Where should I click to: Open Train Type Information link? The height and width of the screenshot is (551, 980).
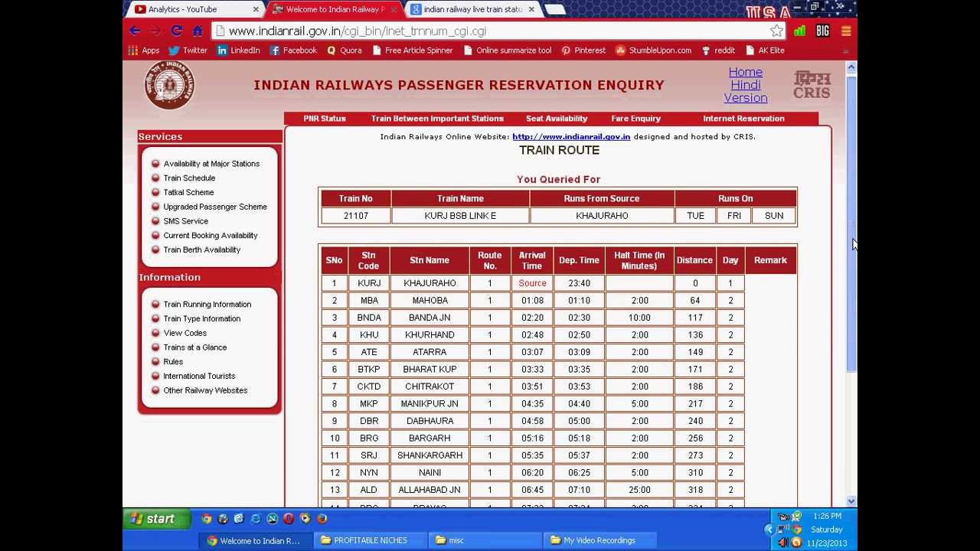tap(201, 319)
